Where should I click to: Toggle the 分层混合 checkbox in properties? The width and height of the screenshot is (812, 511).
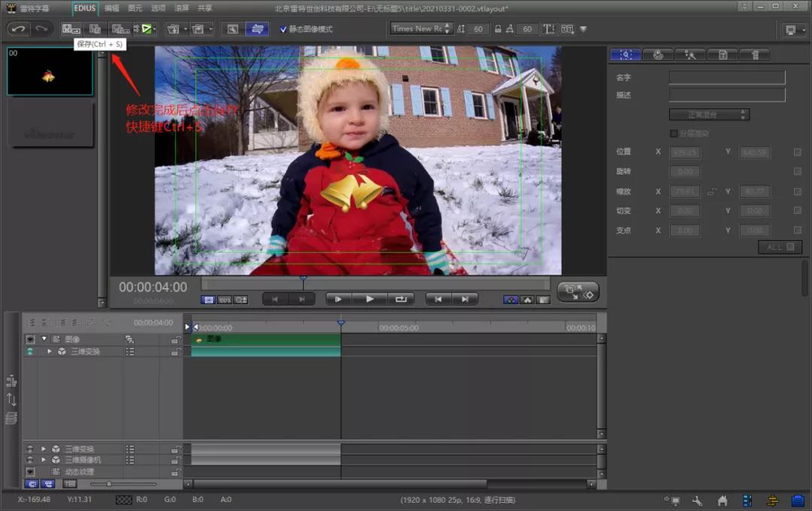click(x=674, y=134)
